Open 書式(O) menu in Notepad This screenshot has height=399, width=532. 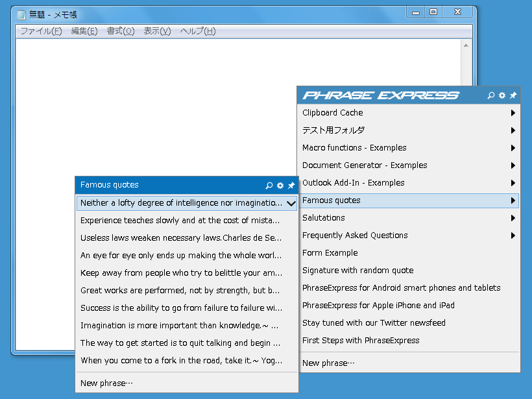coord(121,31)
